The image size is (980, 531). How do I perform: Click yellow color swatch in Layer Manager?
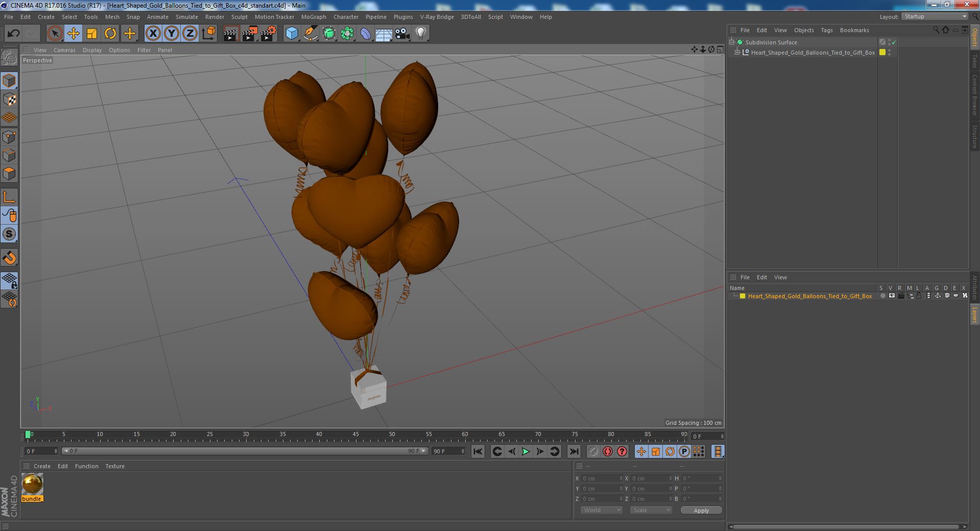[x=743, y=296]
